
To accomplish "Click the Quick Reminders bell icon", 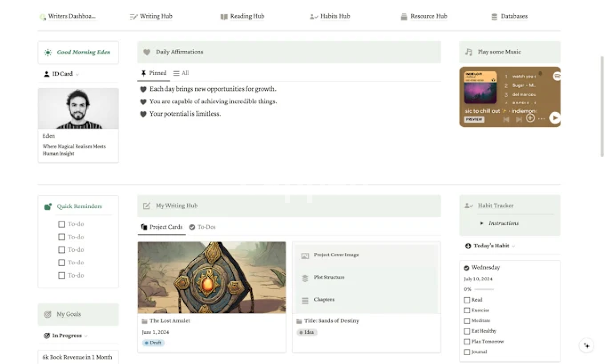I will point(48,206).
